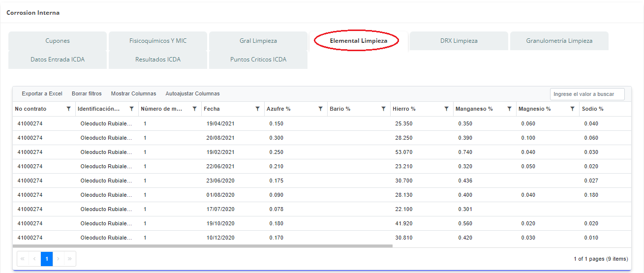The height and width of the screenshot is (273, 644).
Task: Open Manganeso % column filter
Action: 509,109
